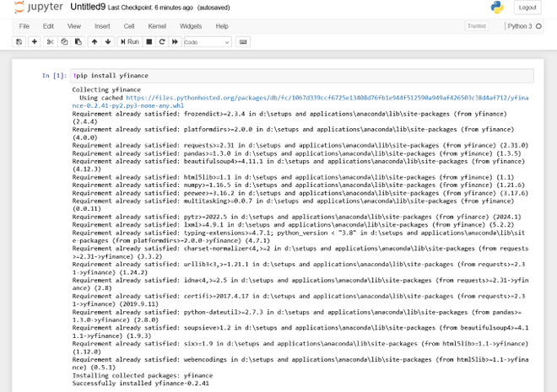557x392 pixels.
Task: Insert a cell below with plus icon
Action: point(35,42)
